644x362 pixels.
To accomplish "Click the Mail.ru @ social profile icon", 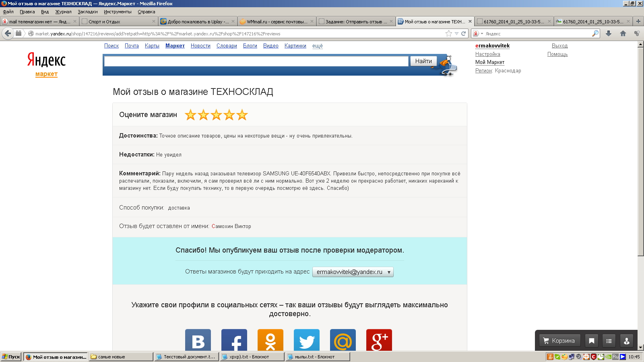I will coord(343,340).
